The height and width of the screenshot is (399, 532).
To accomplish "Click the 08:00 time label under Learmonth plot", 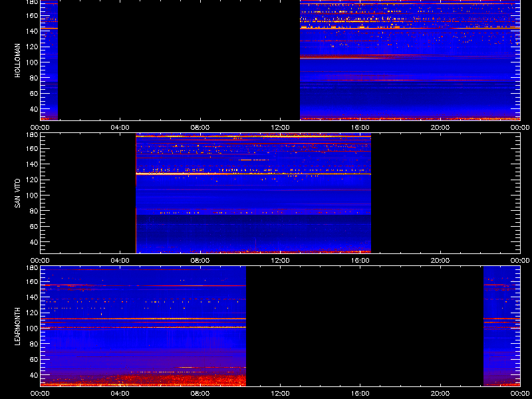I will pyautogui.click(x=200, y=394).
